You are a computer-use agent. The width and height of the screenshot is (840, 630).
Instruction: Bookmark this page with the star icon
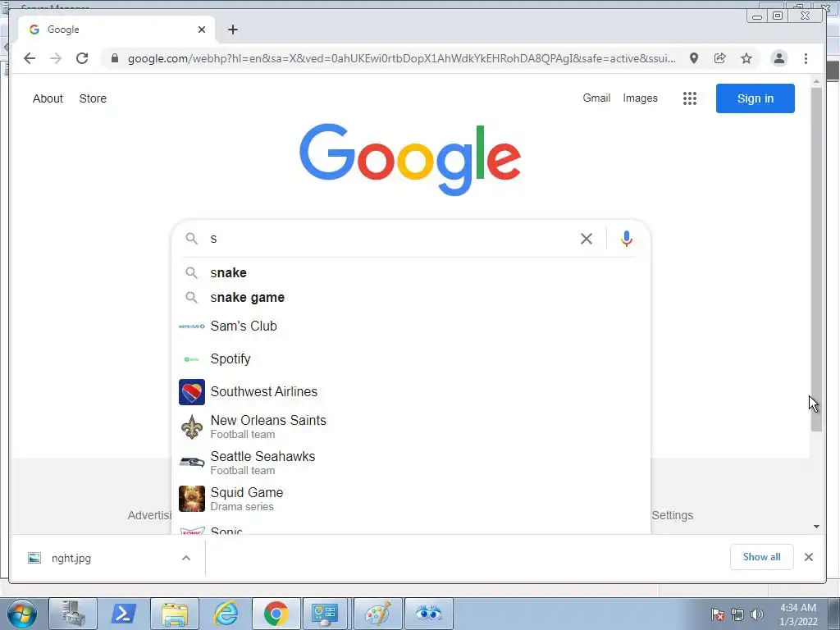(746, 58)
